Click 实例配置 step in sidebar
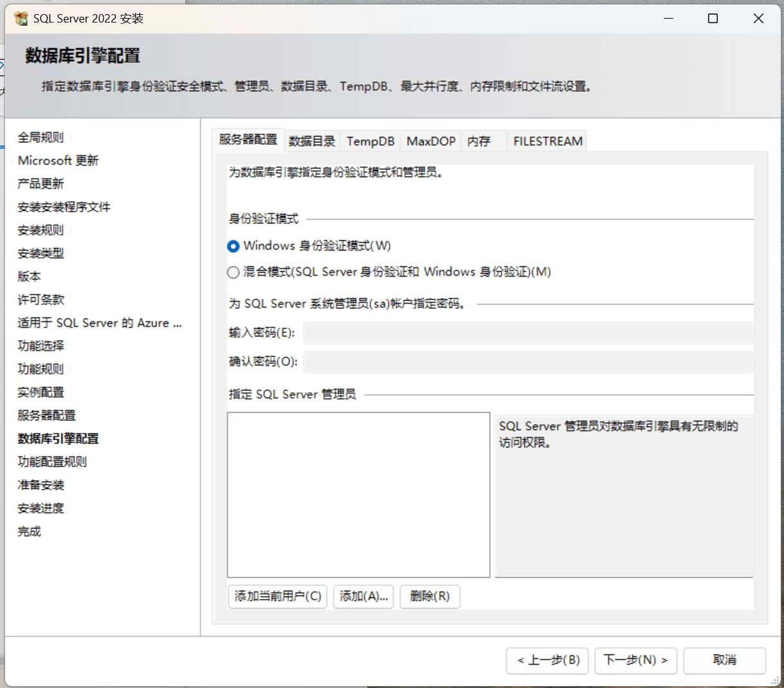 click(x=41, y=392)
